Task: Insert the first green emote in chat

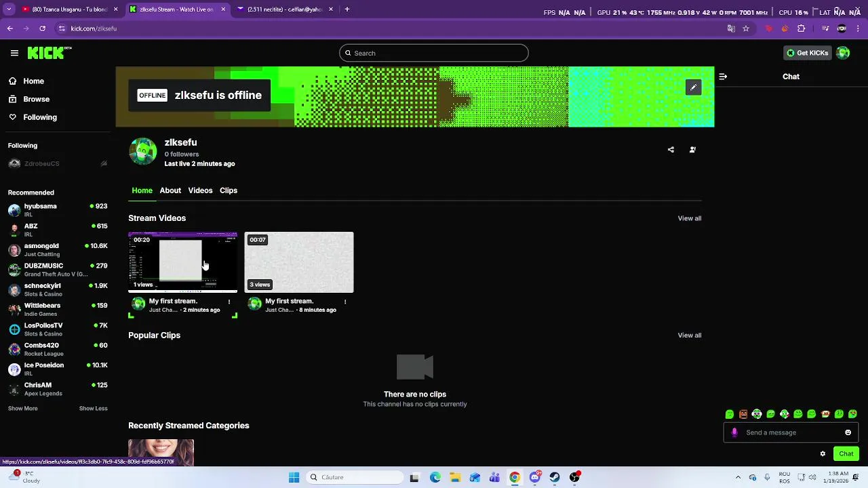Action: click(730, 414)
